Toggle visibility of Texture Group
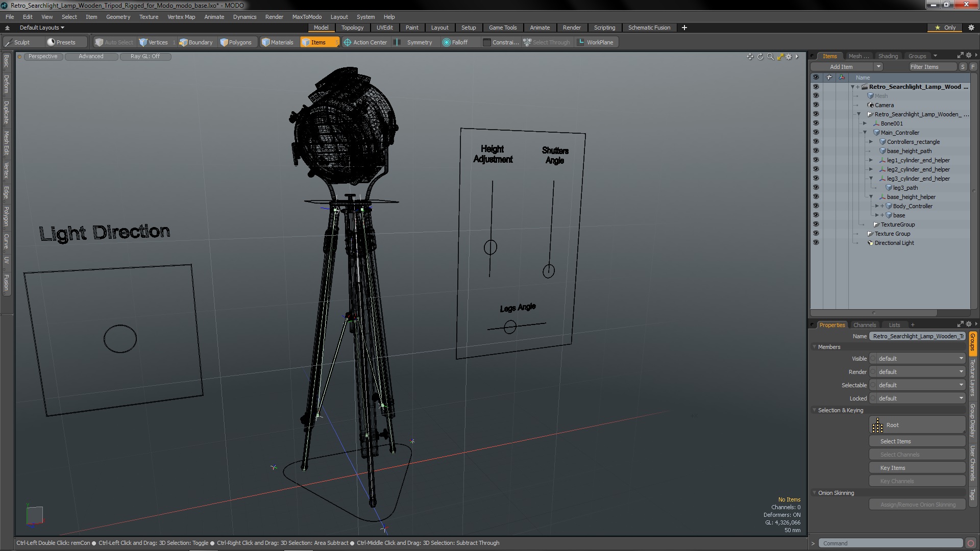 point(816,234)
